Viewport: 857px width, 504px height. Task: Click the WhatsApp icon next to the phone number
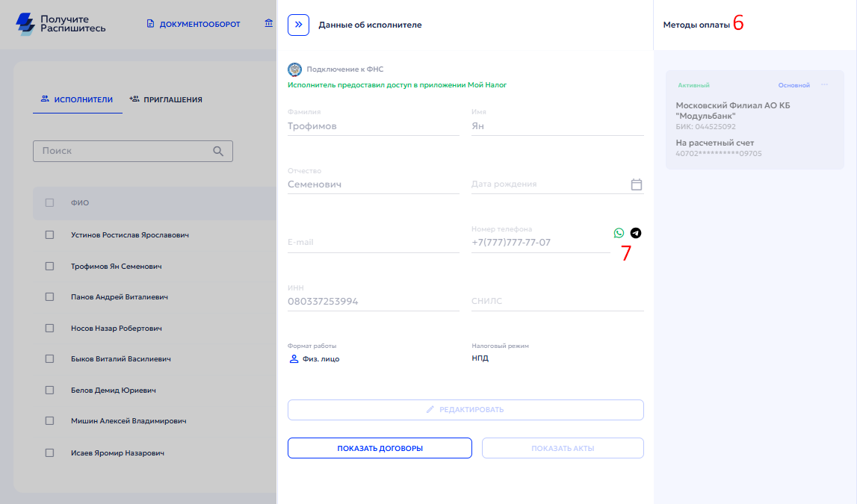coord(619,233)
